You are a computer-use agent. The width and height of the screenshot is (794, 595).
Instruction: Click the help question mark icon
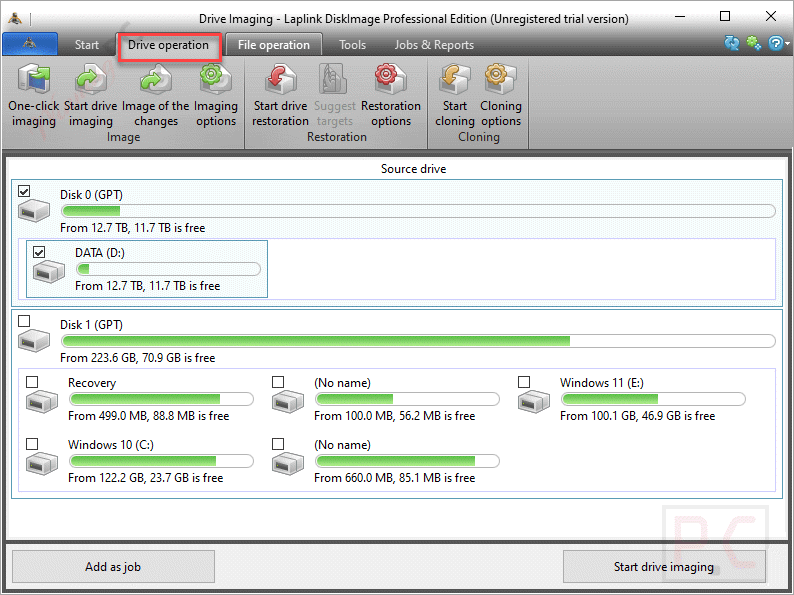[775, 43]
